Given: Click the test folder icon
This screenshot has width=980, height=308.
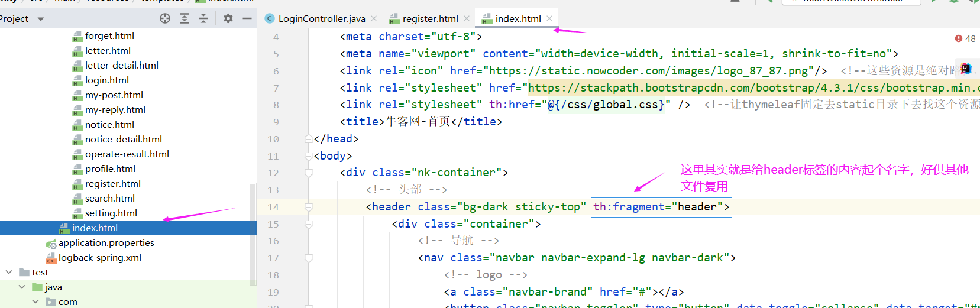Looking at the screenshot, I should click(24, 272).
